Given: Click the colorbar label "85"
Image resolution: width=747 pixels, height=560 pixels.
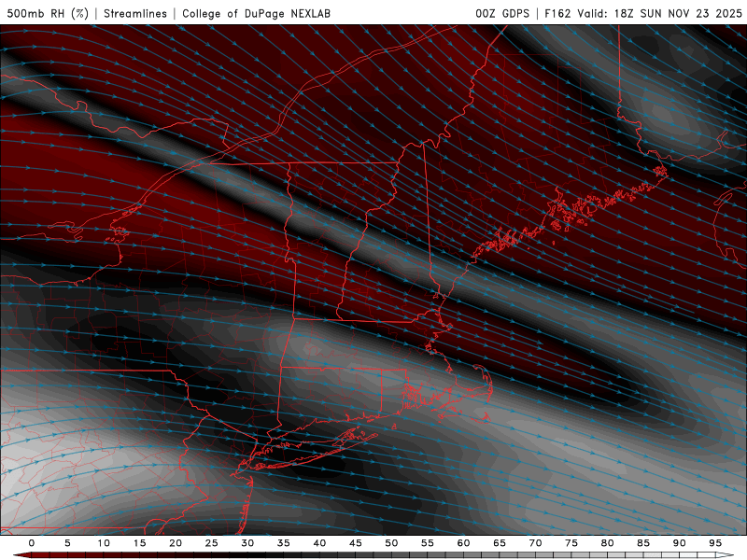Looking at the screenshot, I should [643, 543].
